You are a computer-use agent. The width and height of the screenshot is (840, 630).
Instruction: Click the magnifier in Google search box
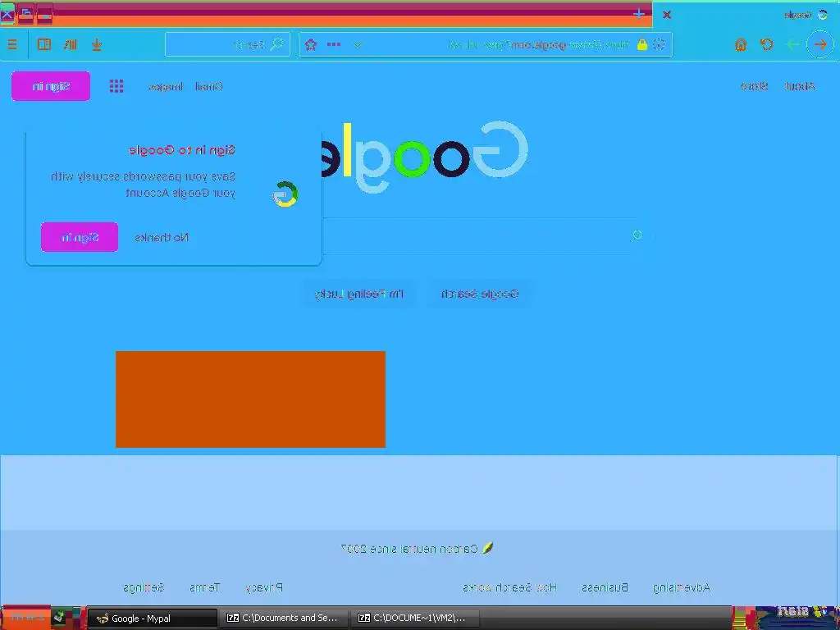(637, 235)
